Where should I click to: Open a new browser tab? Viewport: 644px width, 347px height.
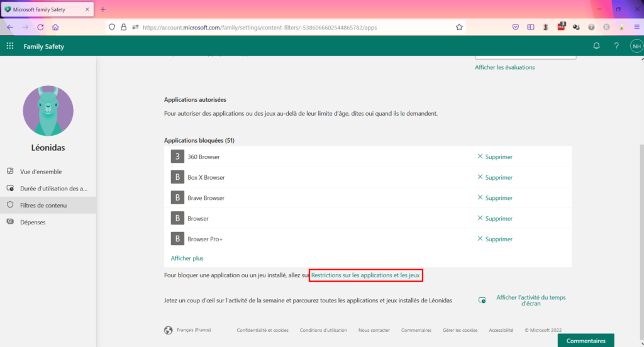click(103, 9)
